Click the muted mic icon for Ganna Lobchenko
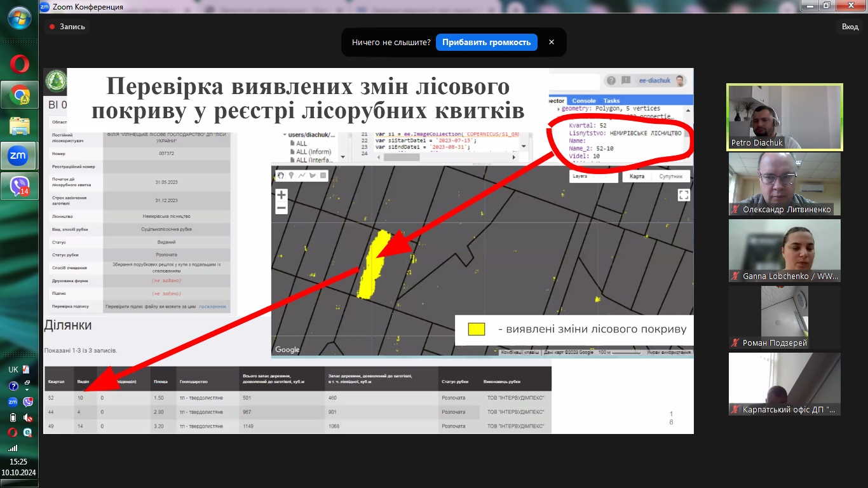The image size is (868, 488). (x=736, y=276)
